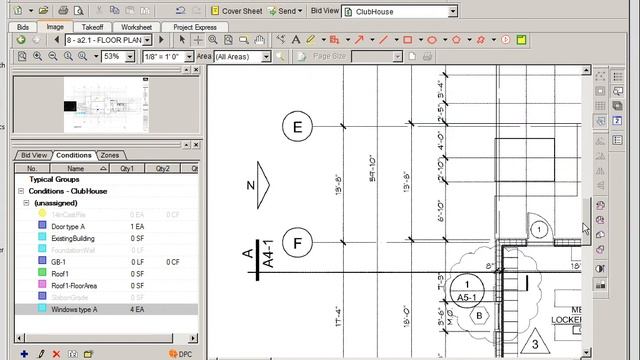The height and width of the screenshot is (360, 640).
Task: Switch to the Worksheet tab
Action: point(136,27)
